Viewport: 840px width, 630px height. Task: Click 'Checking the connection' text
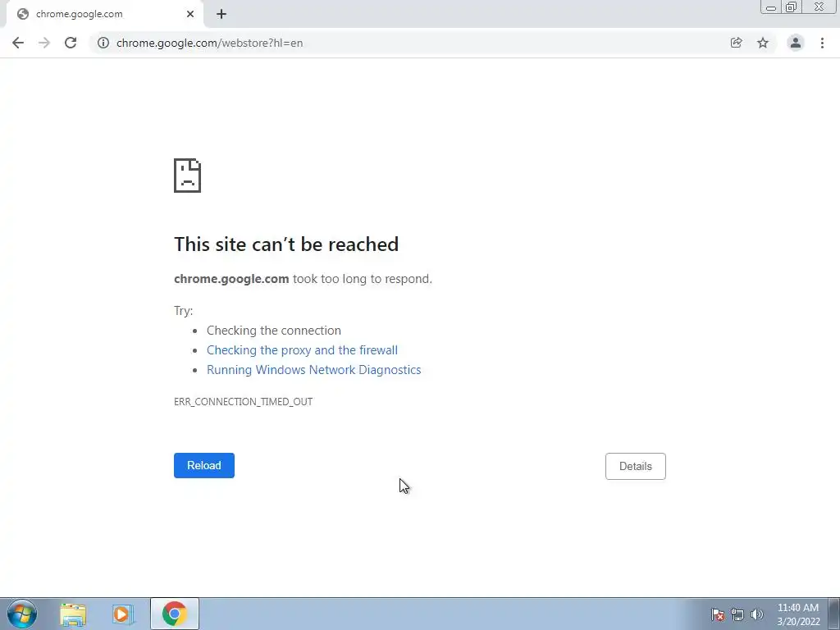pyautogui.click(x=274, y=331)
